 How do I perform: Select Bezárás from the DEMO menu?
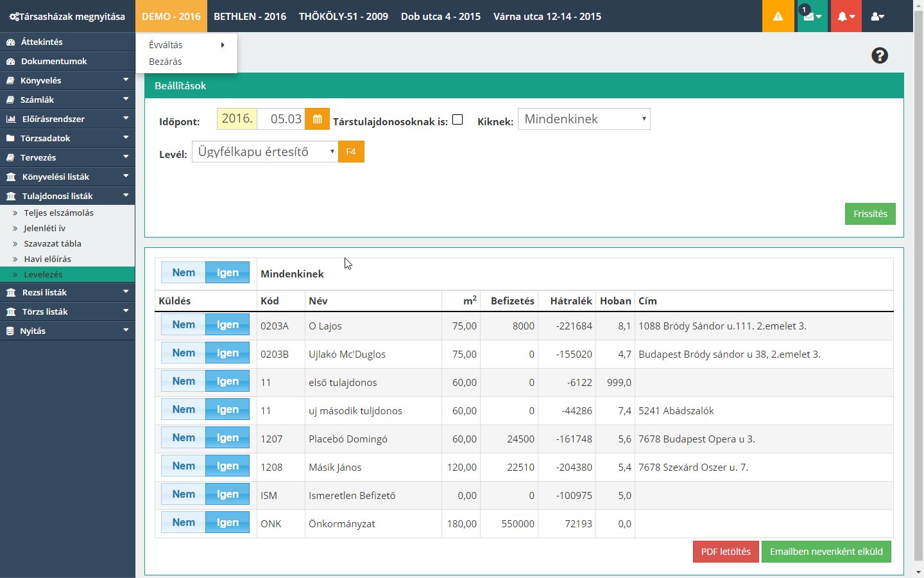(x=166, y=62)
